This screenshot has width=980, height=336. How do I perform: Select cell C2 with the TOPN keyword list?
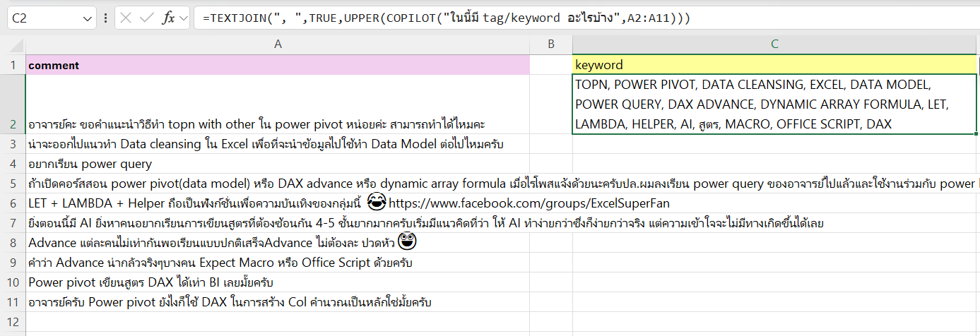774,104
